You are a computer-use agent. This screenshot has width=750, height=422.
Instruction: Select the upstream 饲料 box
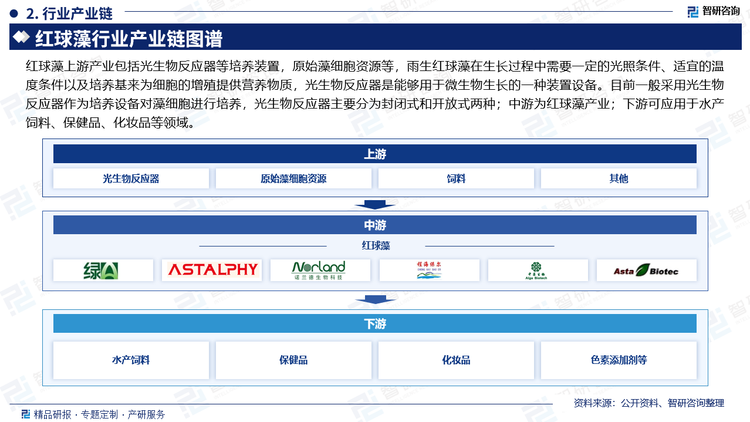click(x=456, y=178)
